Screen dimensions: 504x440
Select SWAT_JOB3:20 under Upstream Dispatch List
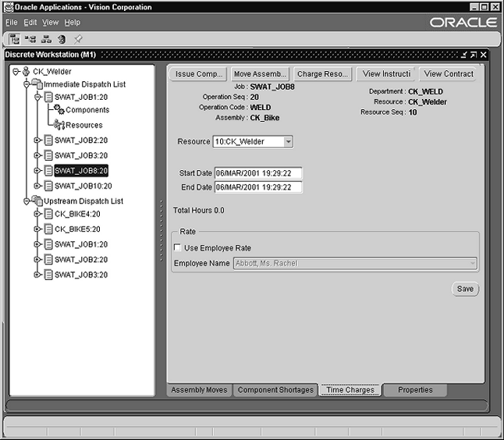pos(81,275)
